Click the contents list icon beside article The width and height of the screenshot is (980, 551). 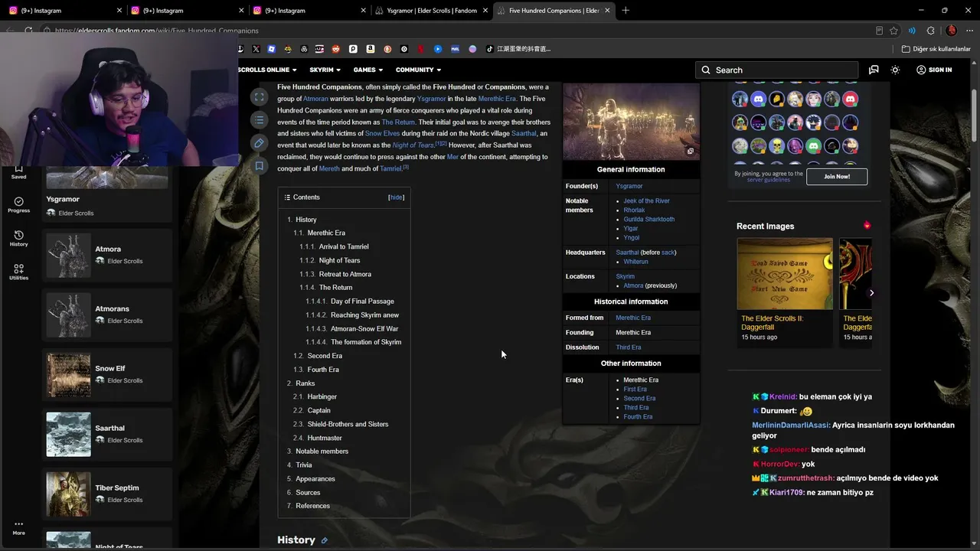tap(260, 120)
